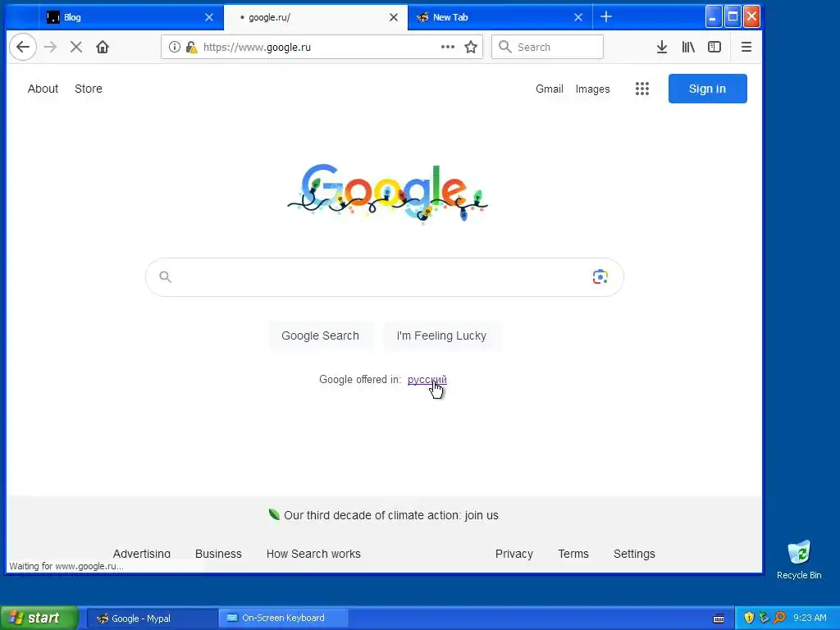The image size is (840, 630).
Task: Click the Sign in button
Action: [707, 89]
